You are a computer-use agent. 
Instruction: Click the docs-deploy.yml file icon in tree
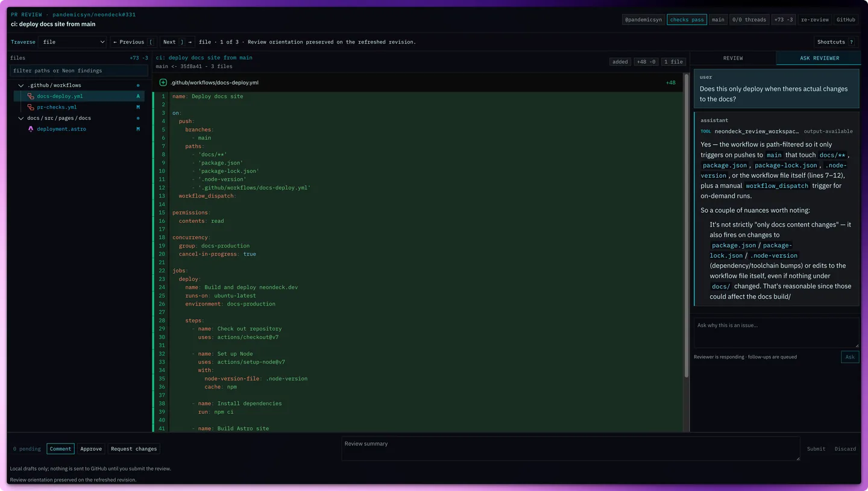coord(31,96)
